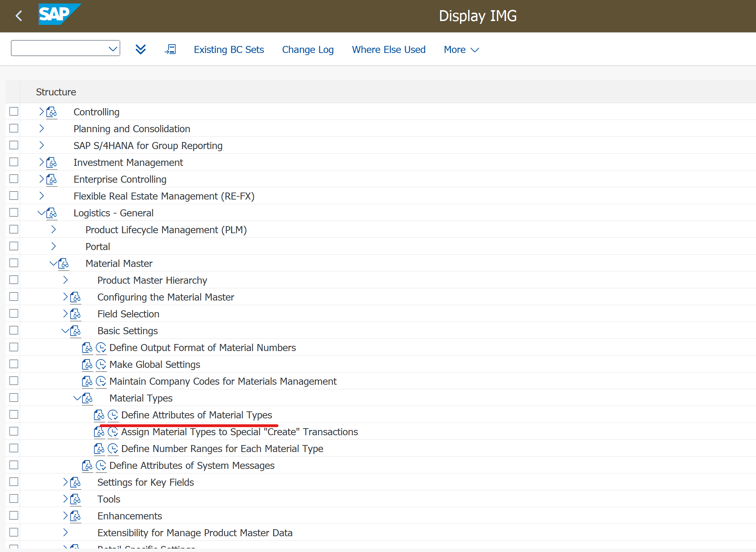Image resolution: width=756 pixels, height=552 pixels.
Task: Tick the checkbox for Tools row
Action: point(14,499)
